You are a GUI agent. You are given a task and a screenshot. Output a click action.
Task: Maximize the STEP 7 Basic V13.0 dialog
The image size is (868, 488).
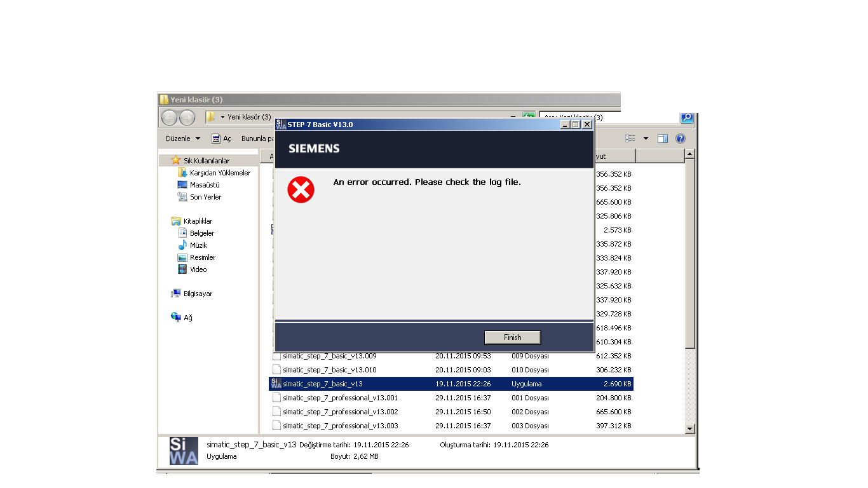click(576, 125)
